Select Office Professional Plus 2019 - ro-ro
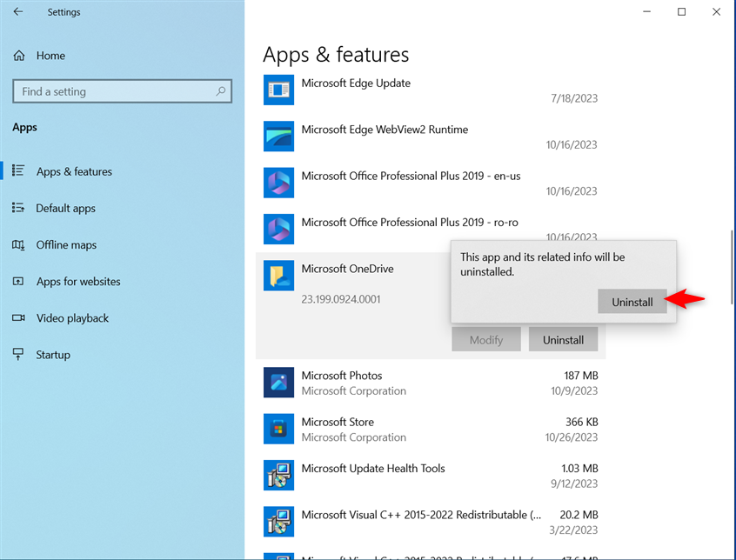The height and width of the screenshot is (560, 736). pyautogui.click(x=431, y=230)
